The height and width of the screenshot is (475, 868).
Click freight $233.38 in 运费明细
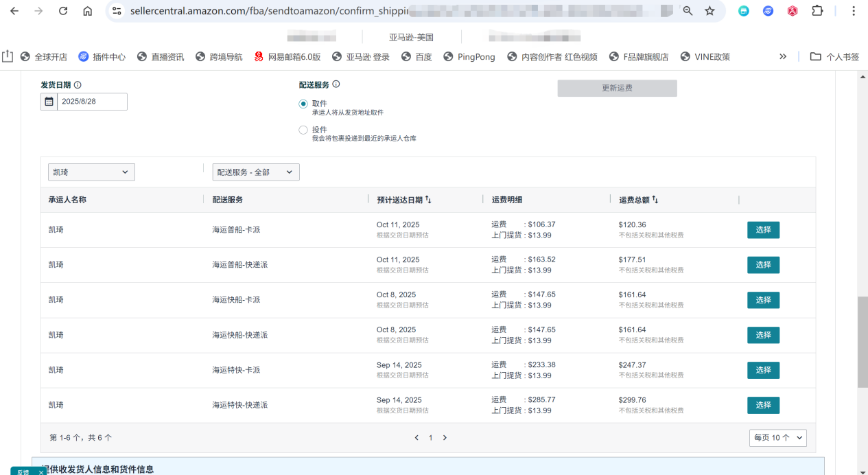(541, 364)
